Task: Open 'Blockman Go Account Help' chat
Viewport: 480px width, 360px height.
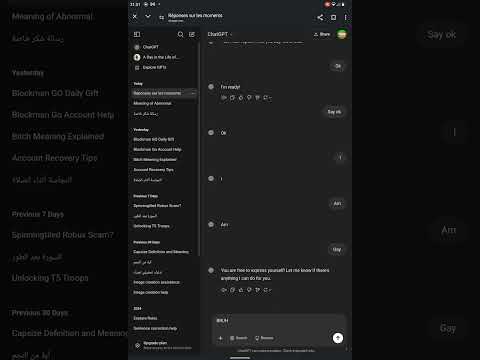Action: (x=157, y=149)
